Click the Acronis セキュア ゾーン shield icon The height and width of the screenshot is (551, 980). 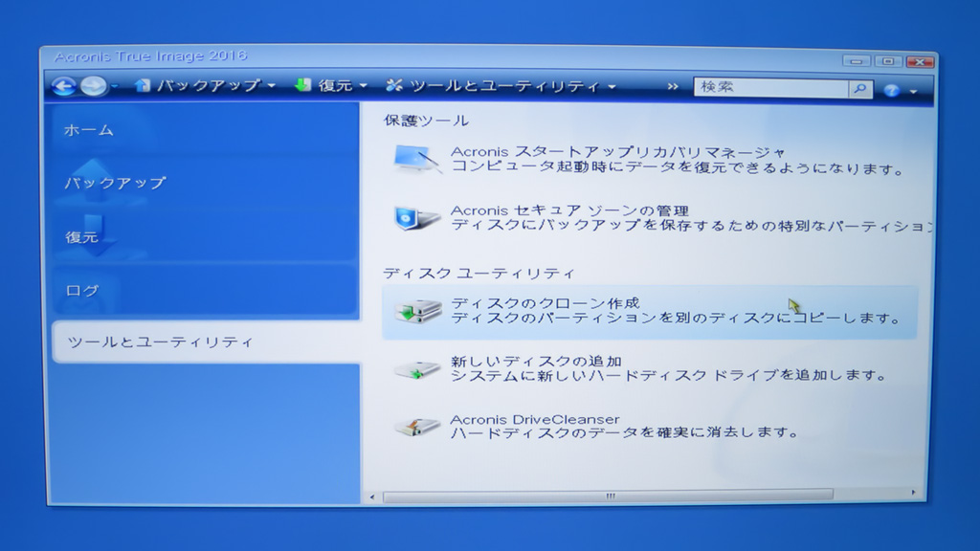[x=416, y=217]
